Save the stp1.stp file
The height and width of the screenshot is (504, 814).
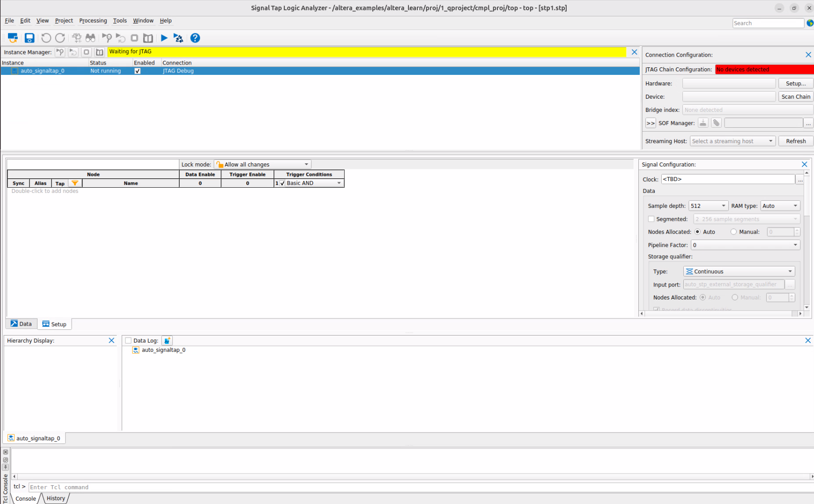pos(30,38)
